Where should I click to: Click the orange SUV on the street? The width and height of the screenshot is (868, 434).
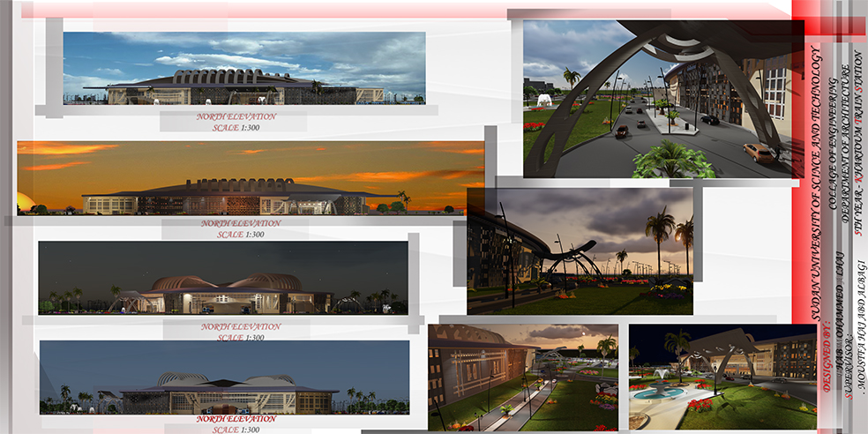(759, 152)
